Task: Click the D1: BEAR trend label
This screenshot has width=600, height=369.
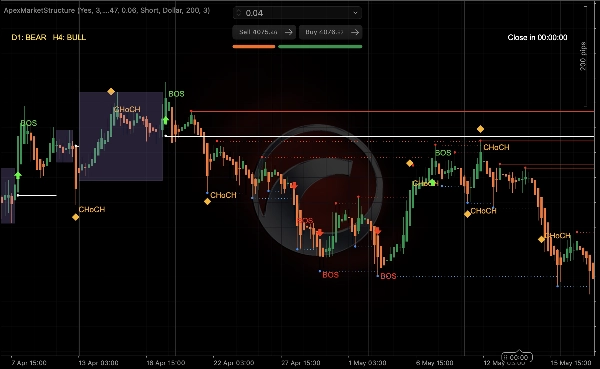Action: click(29, 38)
